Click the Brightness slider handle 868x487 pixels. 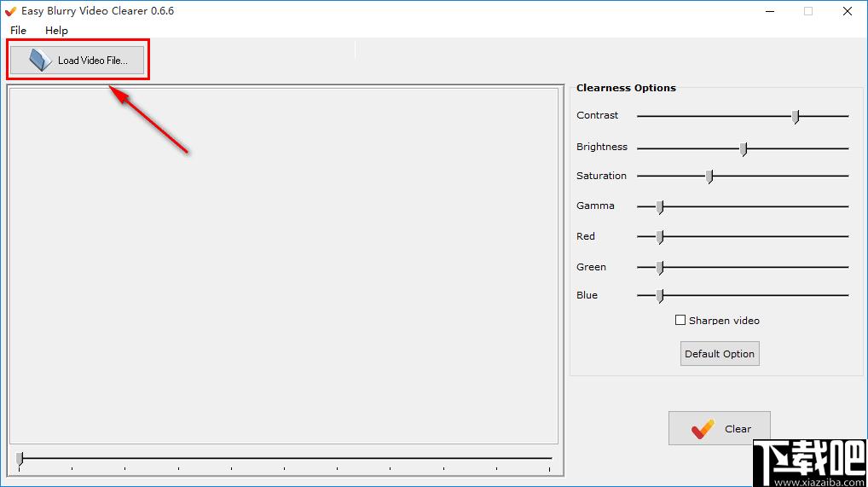(744, 148)
